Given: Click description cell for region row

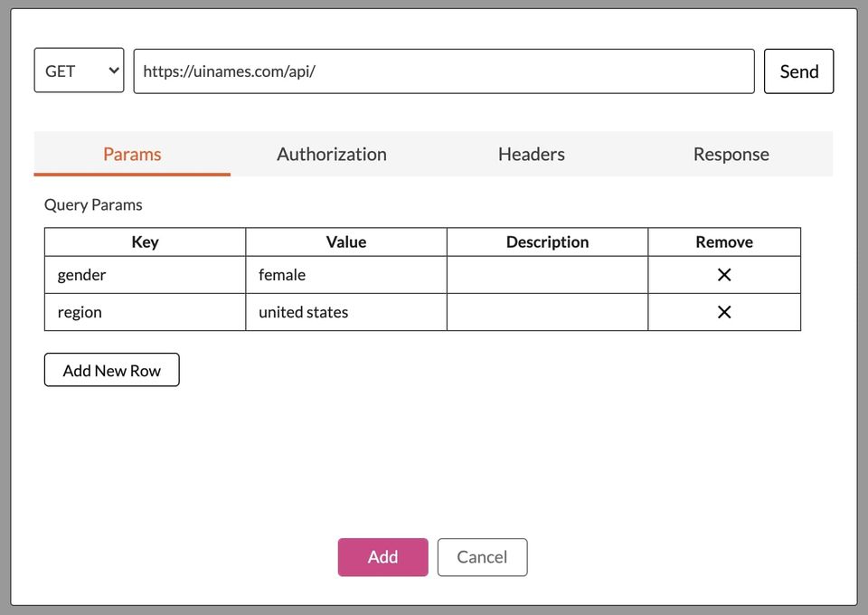Looking at the screenshot, I should [547, 312].
